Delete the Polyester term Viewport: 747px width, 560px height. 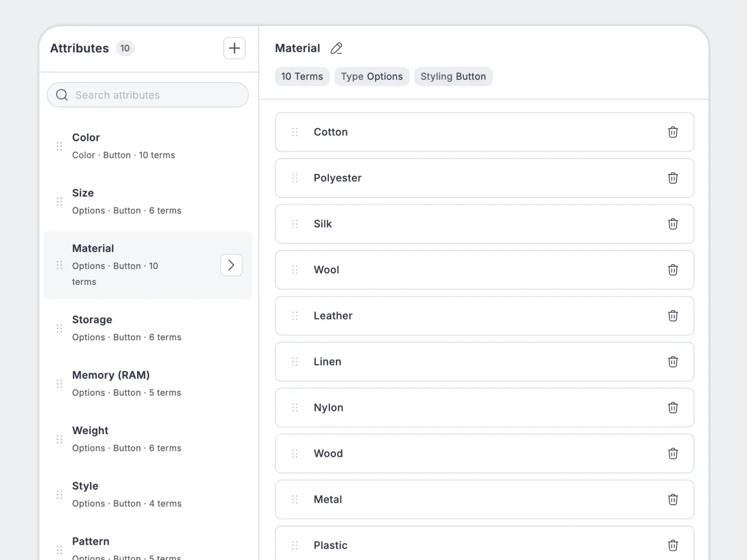673,178
